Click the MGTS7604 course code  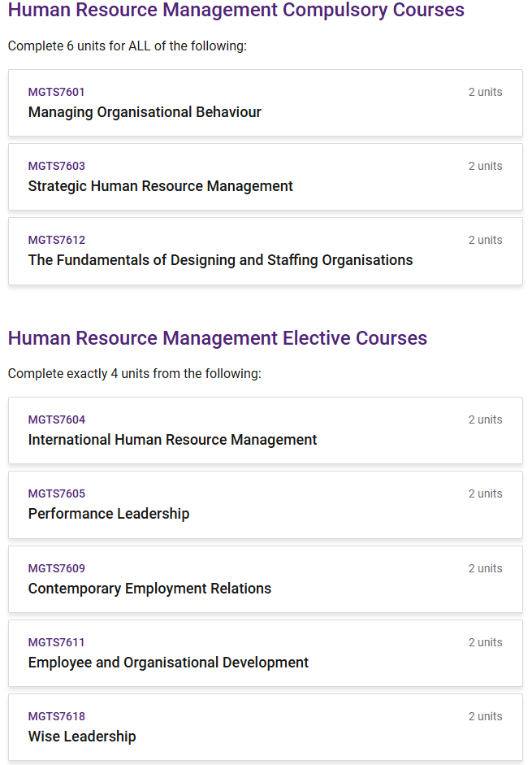click(57, 419)
